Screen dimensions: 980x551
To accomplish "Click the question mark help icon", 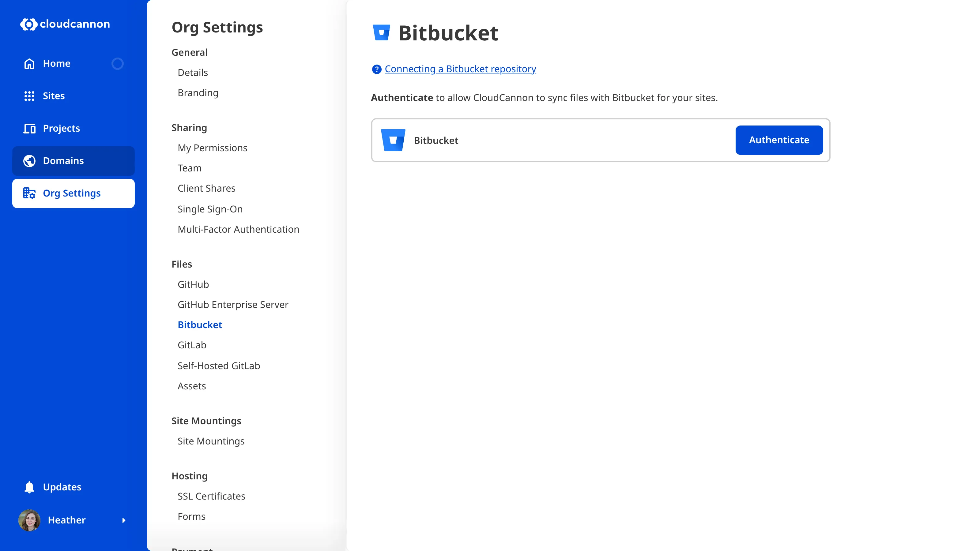I will point(376,69).
